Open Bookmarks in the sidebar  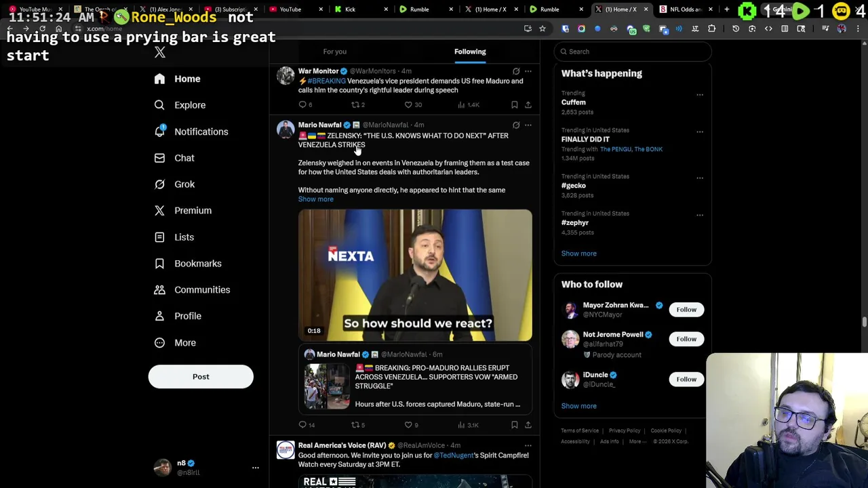[x=188, y=264]
